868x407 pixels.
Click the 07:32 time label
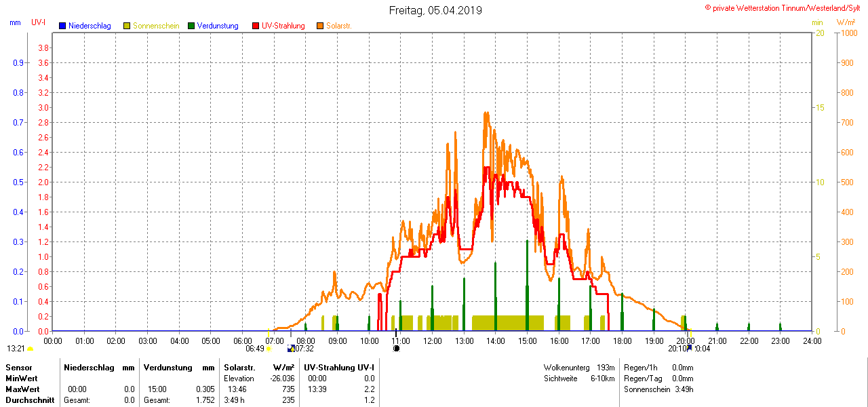tap(304, 349)
